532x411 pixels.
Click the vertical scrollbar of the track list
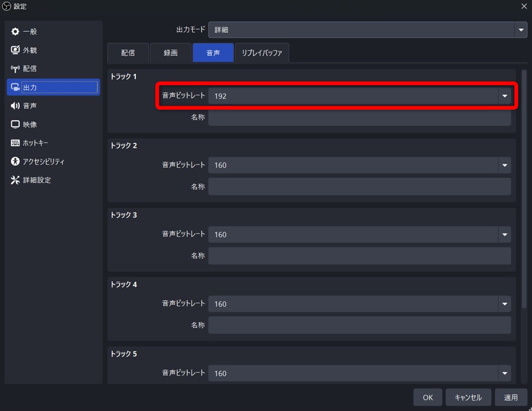click(x=524, y=189)
